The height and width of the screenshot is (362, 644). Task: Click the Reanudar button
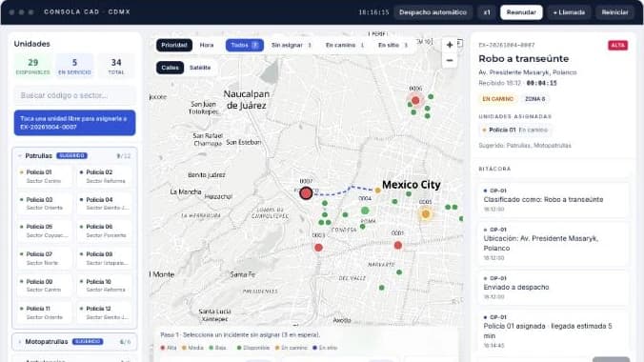click(521, 12)
